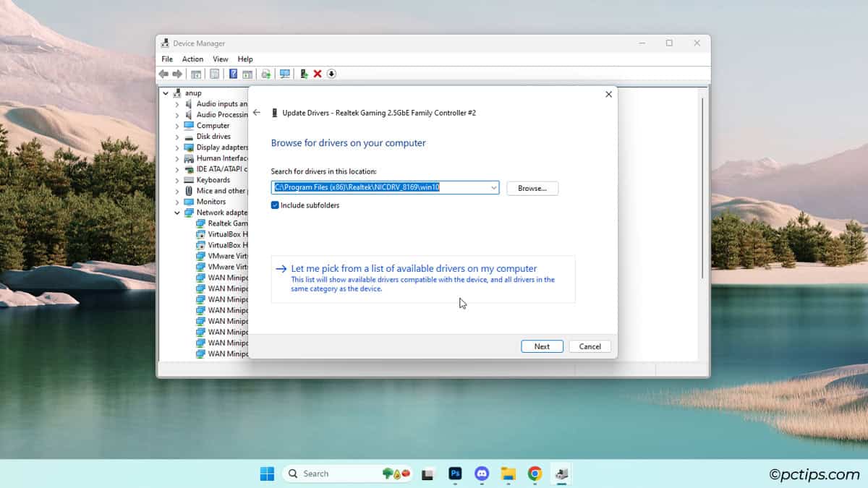Open the driver location path dropdown arrow
The image size is (868, 488).
[494, 188]
